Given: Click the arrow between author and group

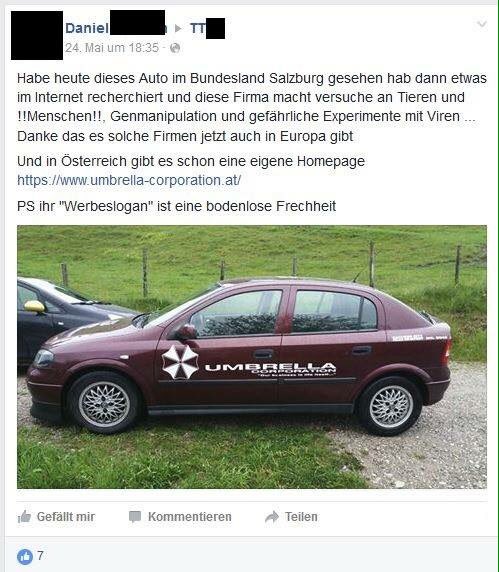Looking at the screenshot, I should (178, 28).
